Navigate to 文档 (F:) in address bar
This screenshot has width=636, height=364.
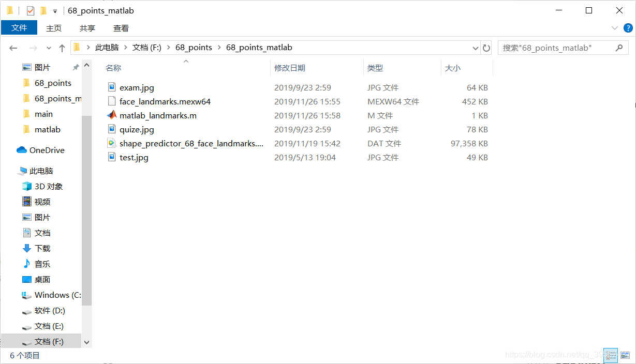[x=147, y=48]
